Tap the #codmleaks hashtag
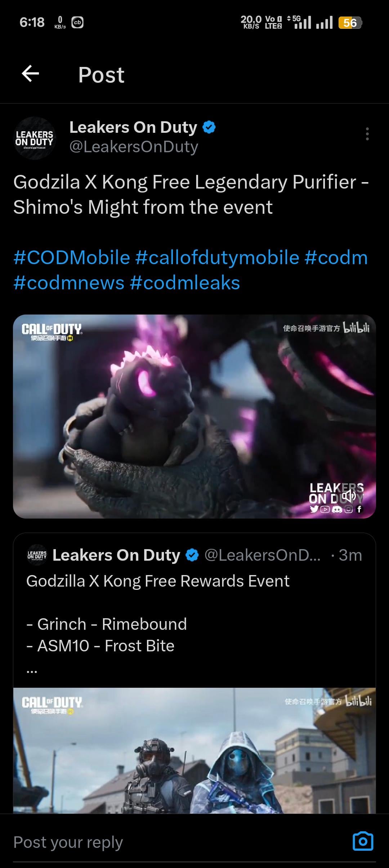Viewport: 389px width, 868px height. pyautogui.click(x=185, y=283)
